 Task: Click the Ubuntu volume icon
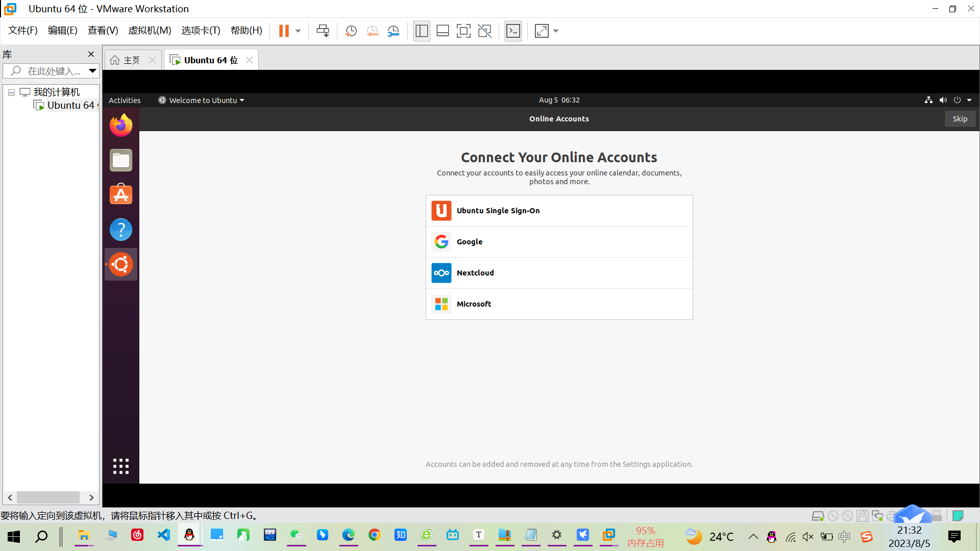coord(943,100)
